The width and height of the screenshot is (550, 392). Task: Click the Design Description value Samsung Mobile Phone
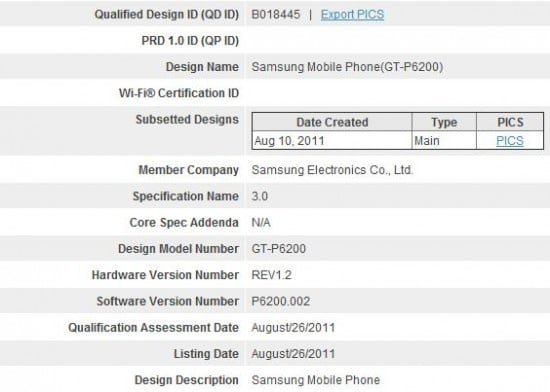pos(316,380)
